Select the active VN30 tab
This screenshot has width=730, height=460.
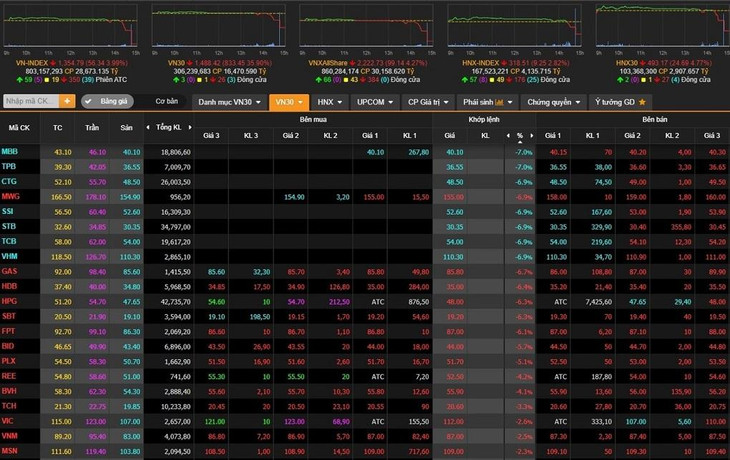(x=288, y=101)
